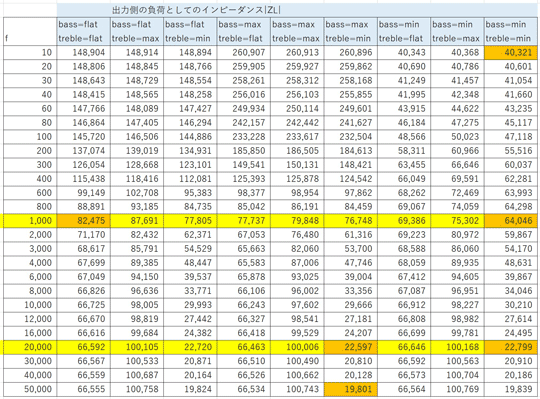The image size is (540, 399).
Task: Click the cell with value 137,074
Action: [84, 151]
